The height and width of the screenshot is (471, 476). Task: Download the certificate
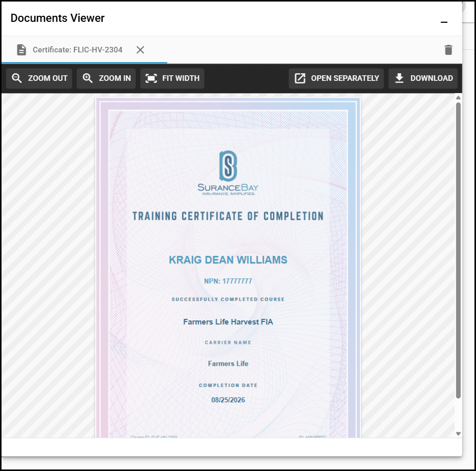(423, 78)
